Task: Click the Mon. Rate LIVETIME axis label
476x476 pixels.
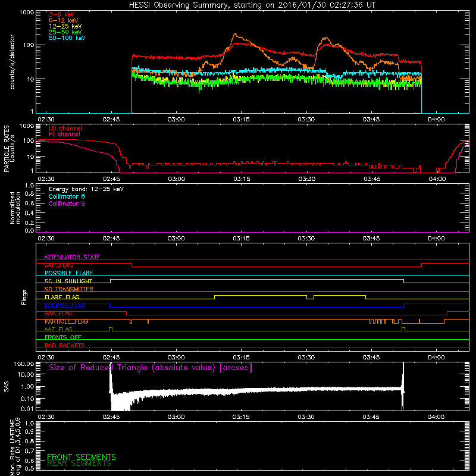Action: click(x=15, y=447)
